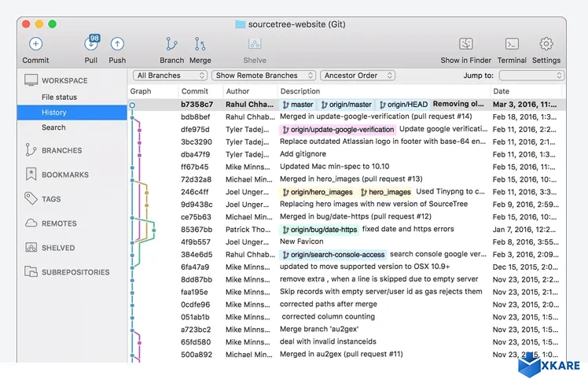Select commit 3bc3290 hash
Image resolution: width=588 pixels, height=387 pixels.
(x=196, y=142)
